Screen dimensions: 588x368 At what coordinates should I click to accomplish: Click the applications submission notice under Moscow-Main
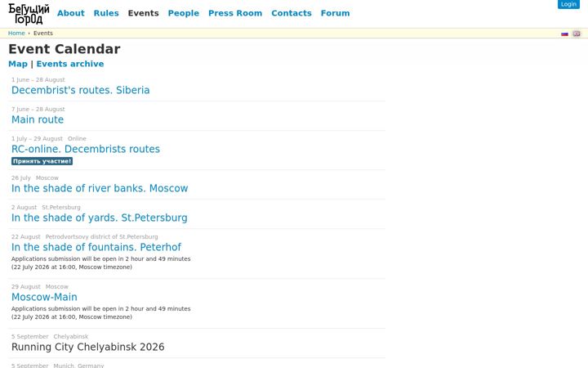101,312
